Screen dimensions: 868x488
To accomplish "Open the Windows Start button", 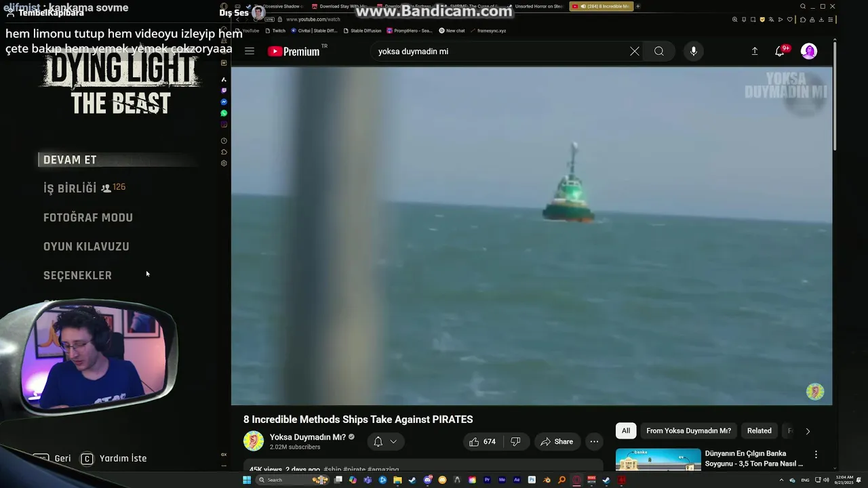I will (247, 480).
